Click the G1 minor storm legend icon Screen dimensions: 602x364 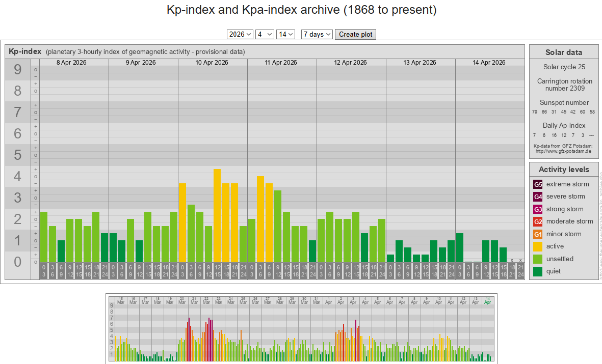coord(538,234)
